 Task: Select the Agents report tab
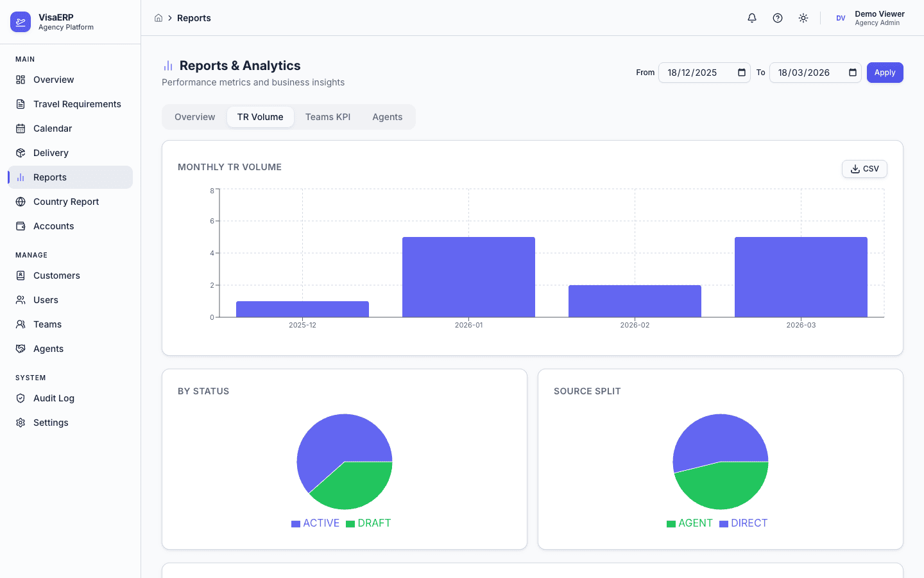[387, 116]
